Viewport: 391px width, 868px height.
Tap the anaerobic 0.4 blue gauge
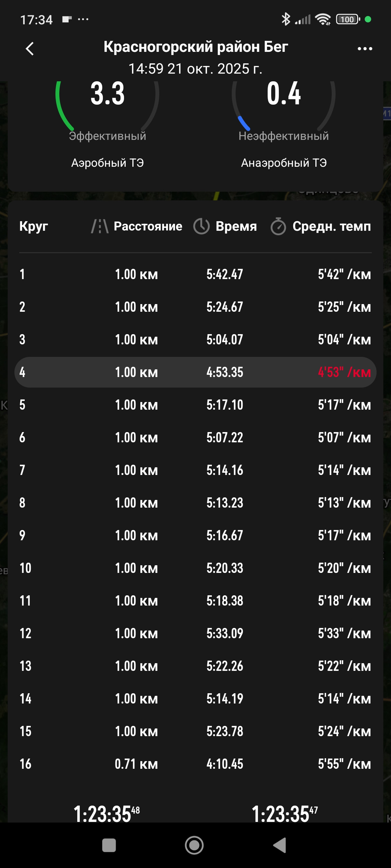[283, 106]
